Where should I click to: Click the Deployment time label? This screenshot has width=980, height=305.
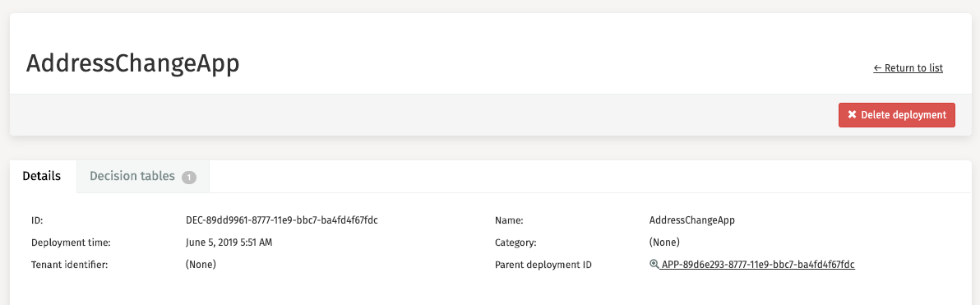71,243
